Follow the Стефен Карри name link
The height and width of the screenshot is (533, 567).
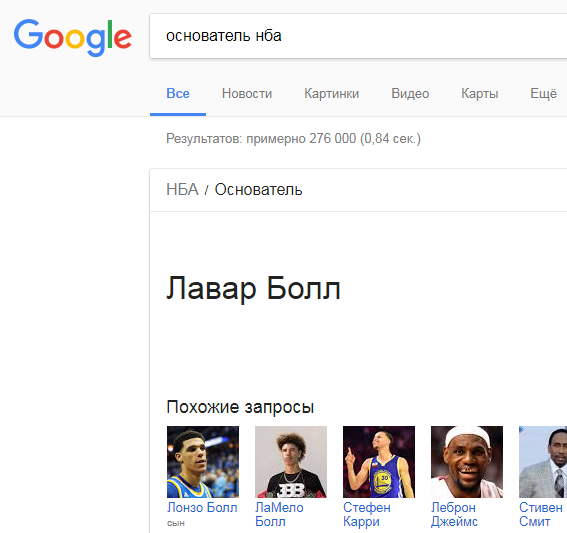tap(367, 515)
